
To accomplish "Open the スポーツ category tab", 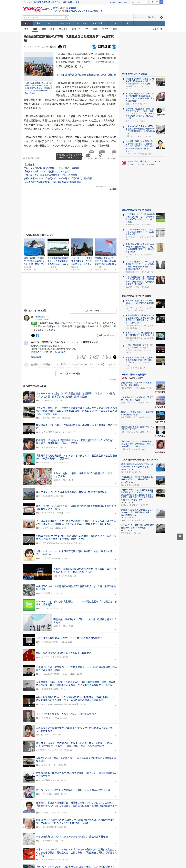I will tap(76, 29).
